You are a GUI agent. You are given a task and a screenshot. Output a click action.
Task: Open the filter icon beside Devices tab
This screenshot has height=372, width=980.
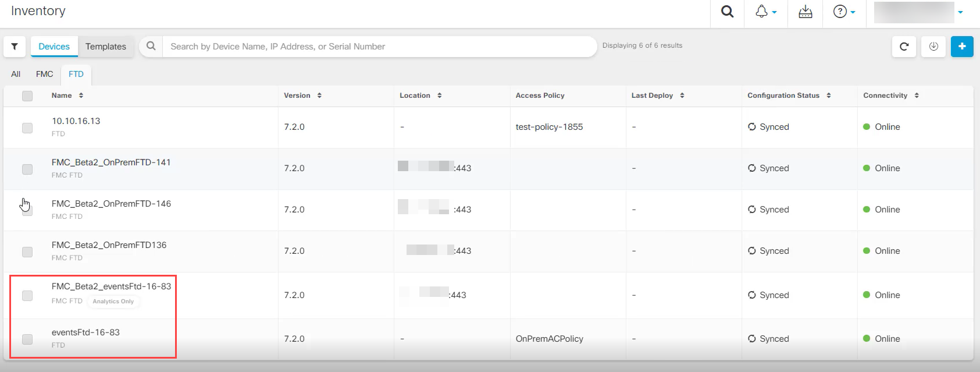click(x=15, y=47)
